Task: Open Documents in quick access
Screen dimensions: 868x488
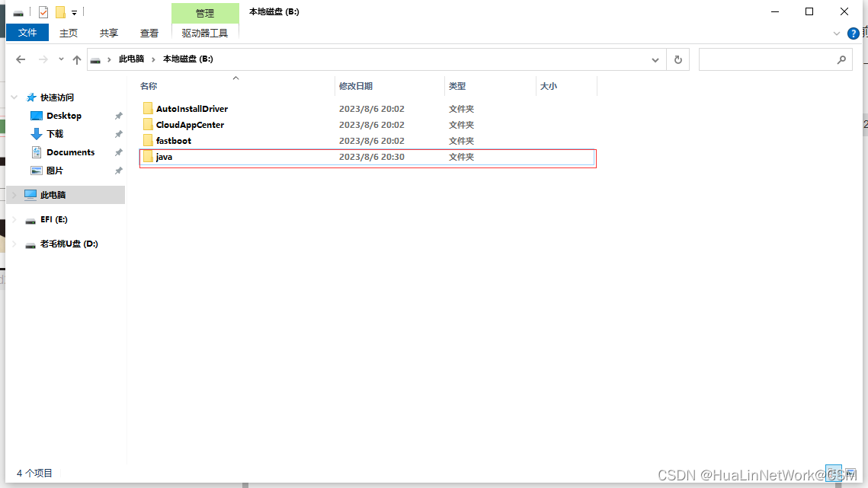Action: [x=70, y=152]
